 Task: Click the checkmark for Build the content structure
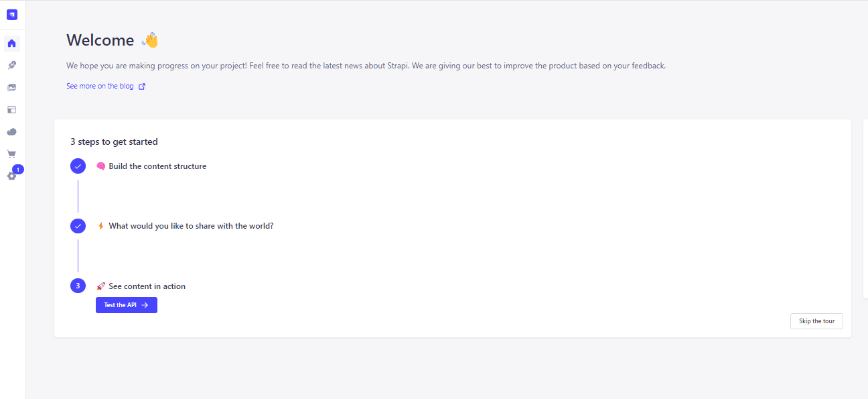point(78,166)
